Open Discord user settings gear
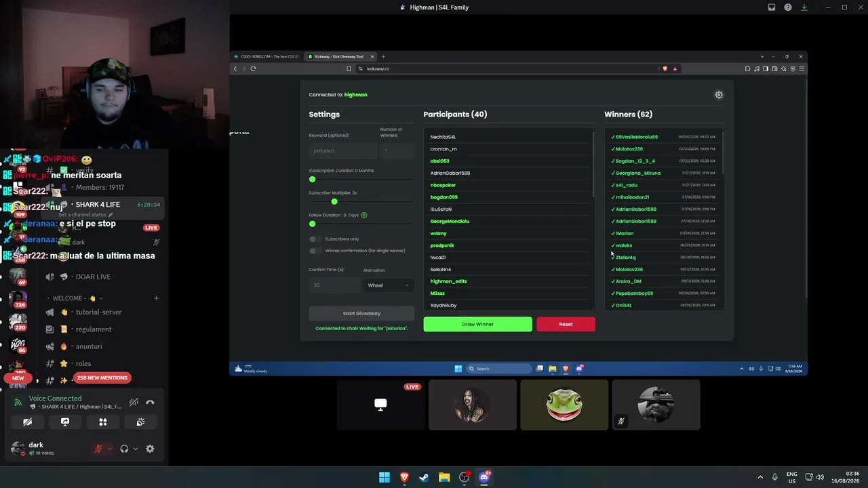This screenshot has width=868, height=488. pos(150,449)
